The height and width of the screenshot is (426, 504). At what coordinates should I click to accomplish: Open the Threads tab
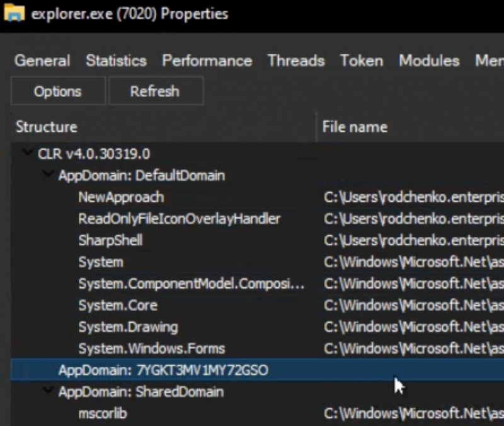[295, 60]
